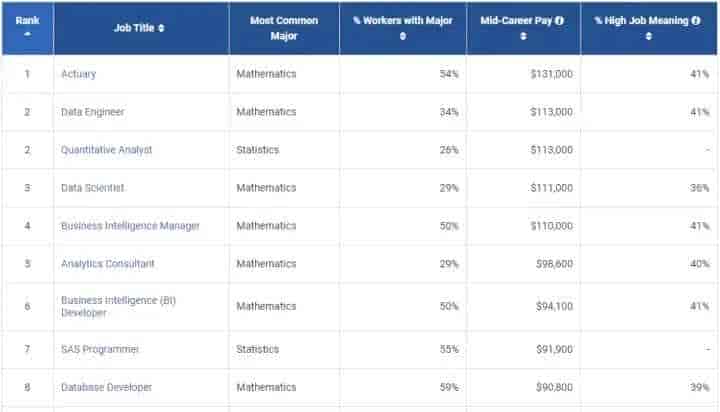Click the Job Title column header
This screenshot has height=412, width=720.
click(134, 28)
